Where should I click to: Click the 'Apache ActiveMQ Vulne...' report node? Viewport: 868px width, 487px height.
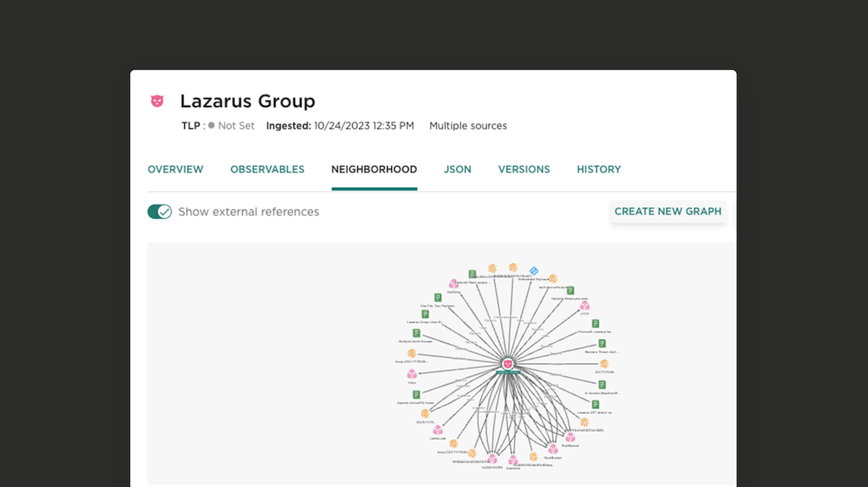click(416, 395)
